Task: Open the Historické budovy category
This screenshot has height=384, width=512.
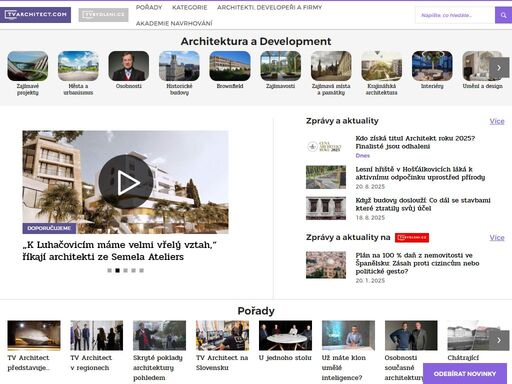Action: (x=179, y=66)
